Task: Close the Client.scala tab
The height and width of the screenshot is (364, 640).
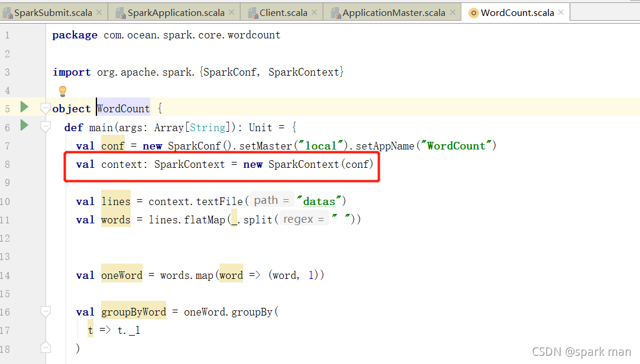Action: tap(314, 12)
